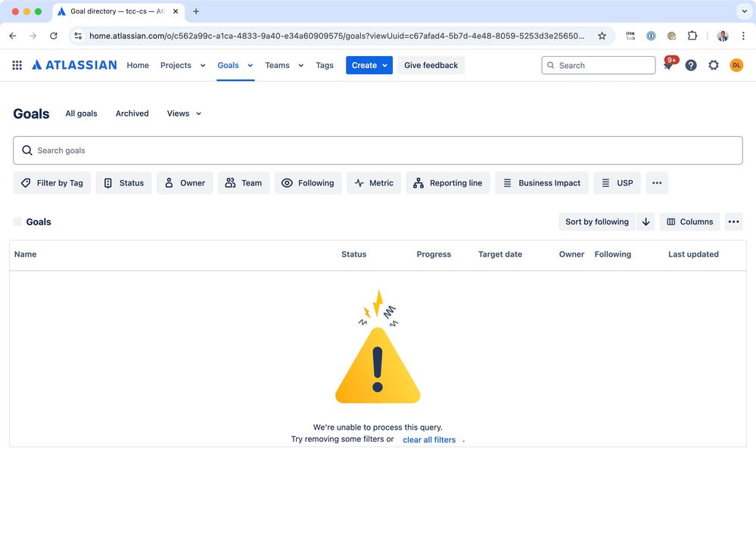756x538 pixels.
Task: Switch to Archived tab
Action: pyautogui.click(x=132, y=114)
